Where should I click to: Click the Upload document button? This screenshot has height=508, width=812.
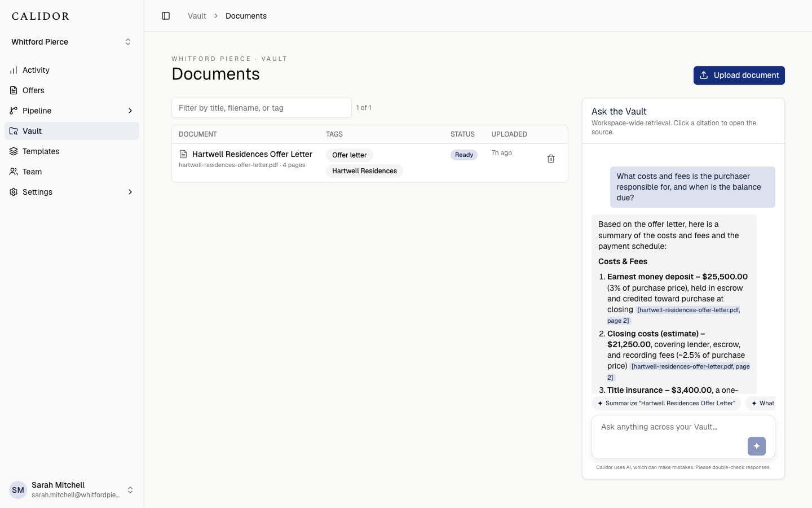click(x=739, y=75)
